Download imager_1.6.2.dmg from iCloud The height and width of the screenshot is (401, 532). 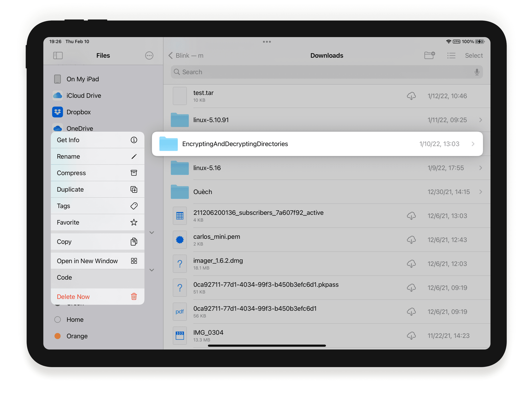[411, 264]
